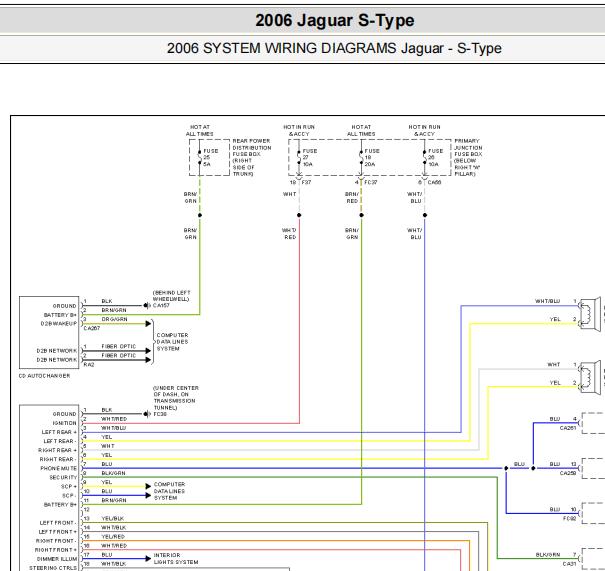This screenshot has height=571, width=605.
Task: Click the RIGHT FRONT + pin label
Action: (56, 550)
